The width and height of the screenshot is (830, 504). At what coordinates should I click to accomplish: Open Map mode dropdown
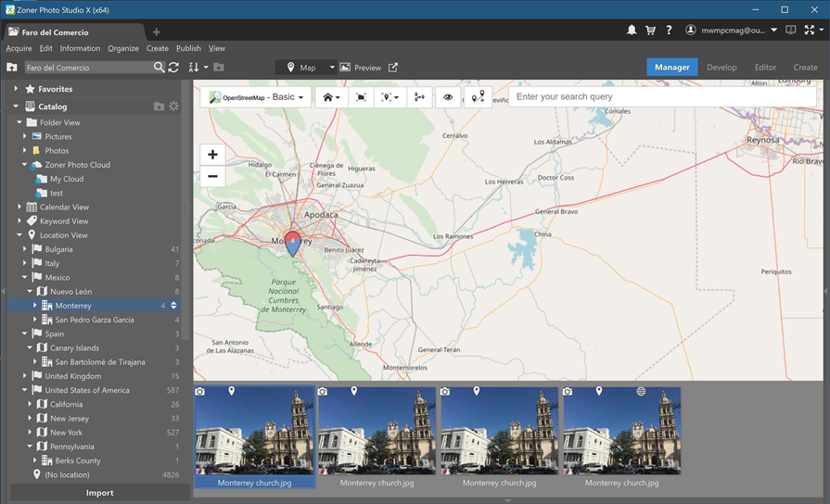click(x=306, y=67)
